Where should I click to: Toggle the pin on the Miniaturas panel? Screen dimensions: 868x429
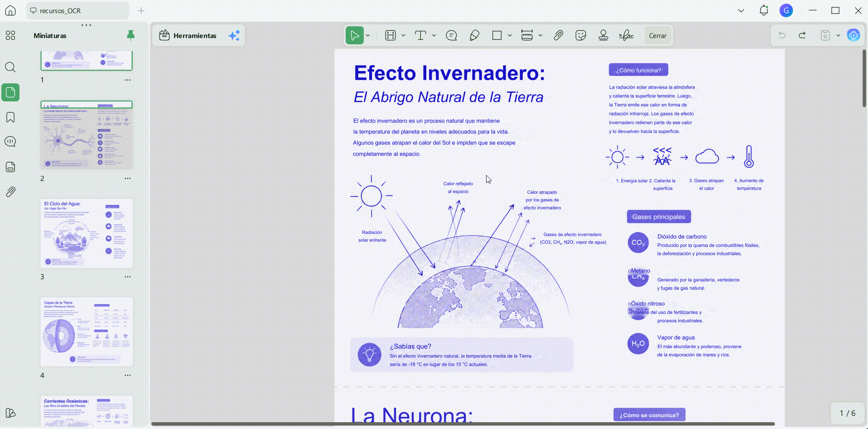[x=130, y=35]
